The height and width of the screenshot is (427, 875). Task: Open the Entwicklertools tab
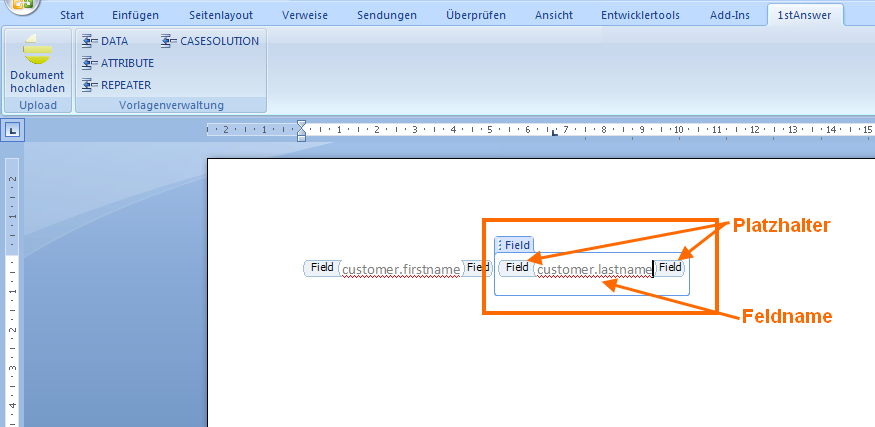(x=639, y=15)
